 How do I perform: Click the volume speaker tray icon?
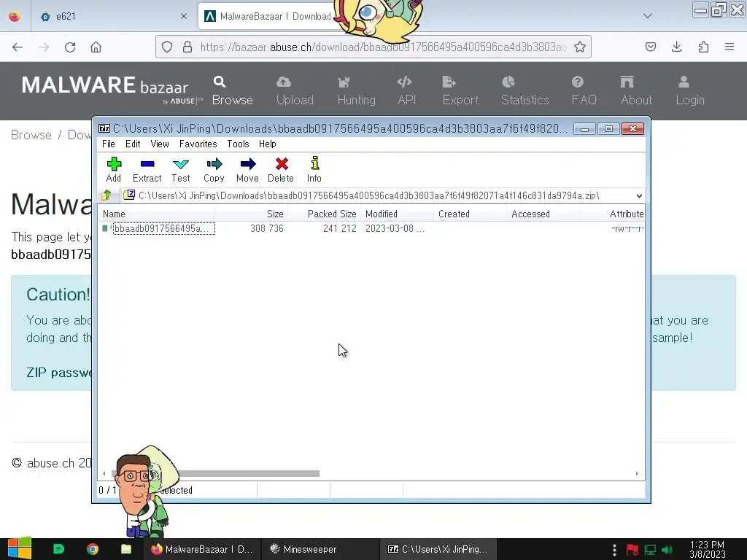click(667, 550)
